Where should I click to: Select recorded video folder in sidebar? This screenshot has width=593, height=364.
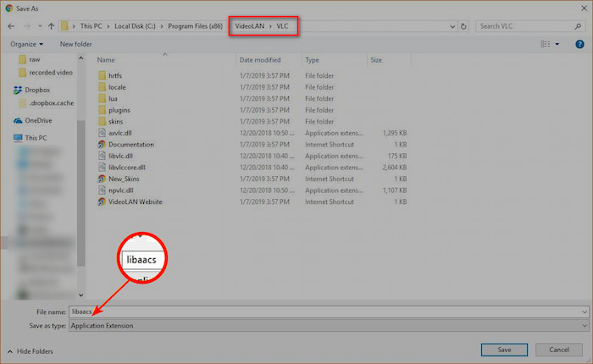click(46, 73)
